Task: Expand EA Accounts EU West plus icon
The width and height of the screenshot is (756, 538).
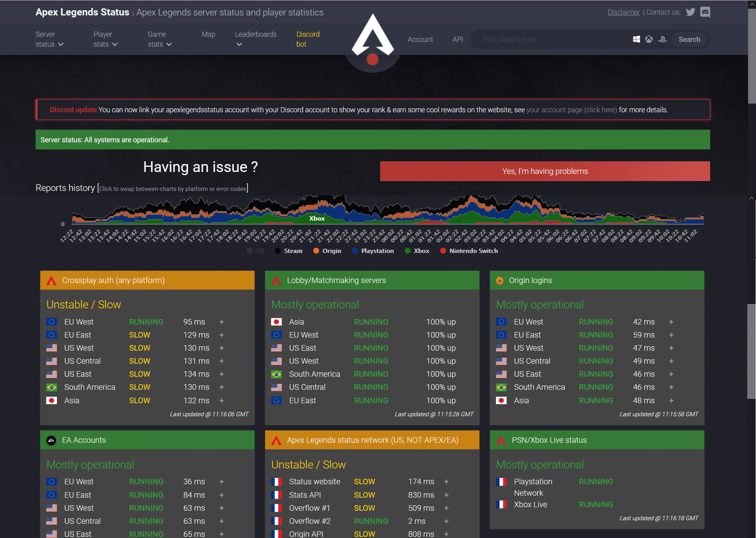Action: (x=222, y=482)
